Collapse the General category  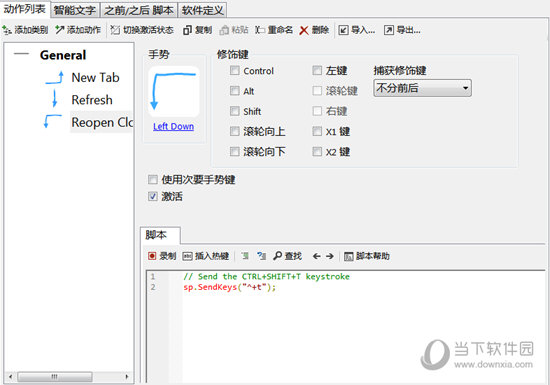tap(21, 54)
